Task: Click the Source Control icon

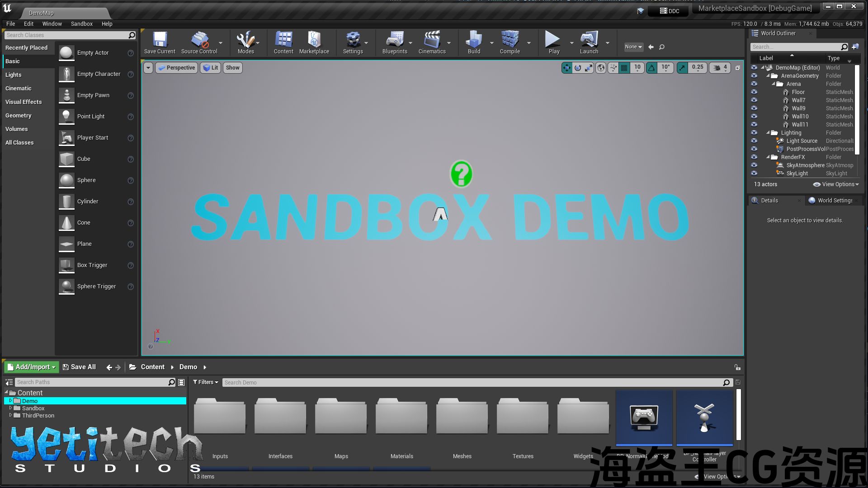Action: coord(199,40)
